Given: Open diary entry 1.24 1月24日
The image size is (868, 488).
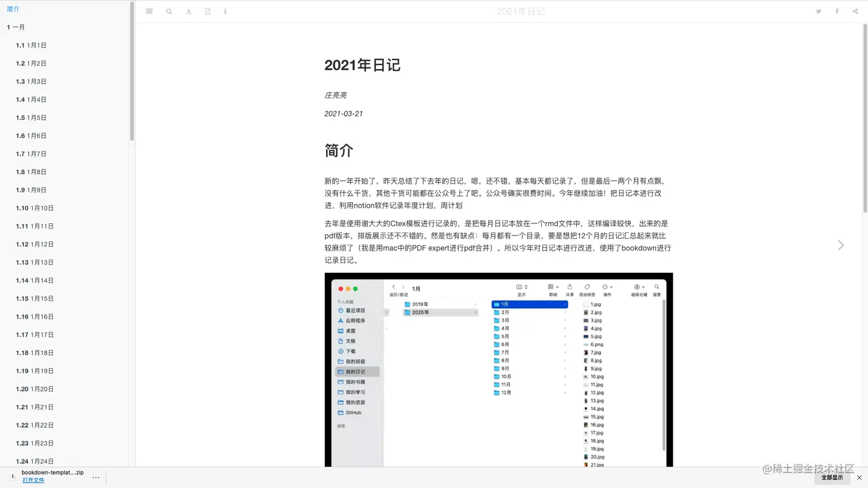Looking at the screenshot, I should click(33, 461).
